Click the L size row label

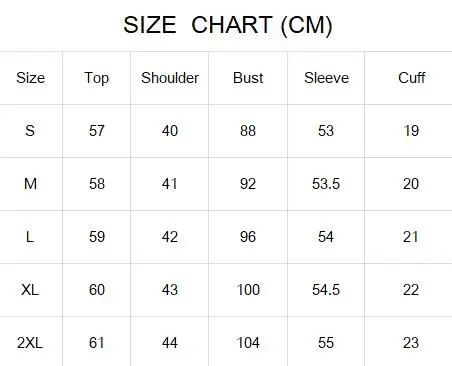[x=30, y=237]
